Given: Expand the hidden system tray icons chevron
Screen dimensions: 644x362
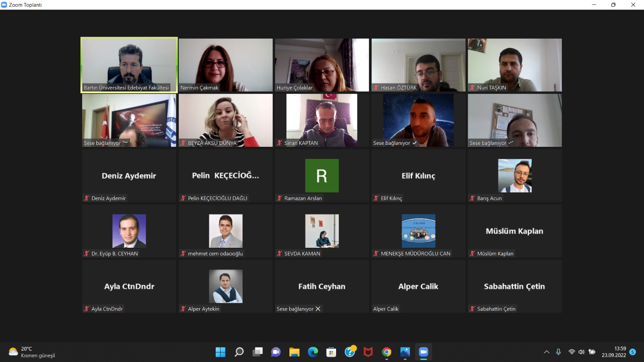Looking at the screenshot, I should click(547, 352).
